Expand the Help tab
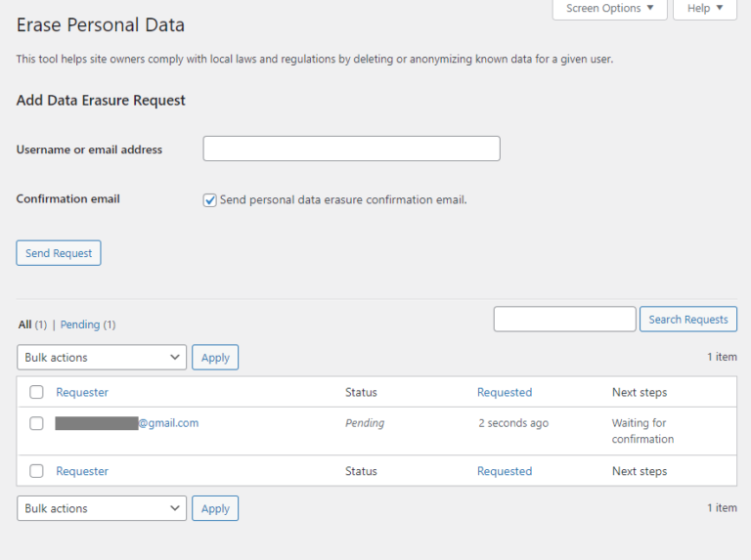This screenshot has width=751, height=560. click(x=704, y=9)
